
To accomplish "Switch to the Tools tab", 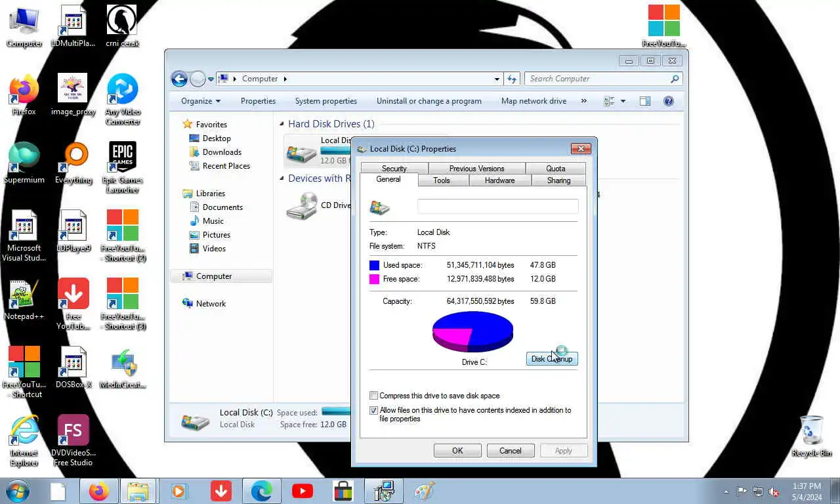I will coord(442,180).
